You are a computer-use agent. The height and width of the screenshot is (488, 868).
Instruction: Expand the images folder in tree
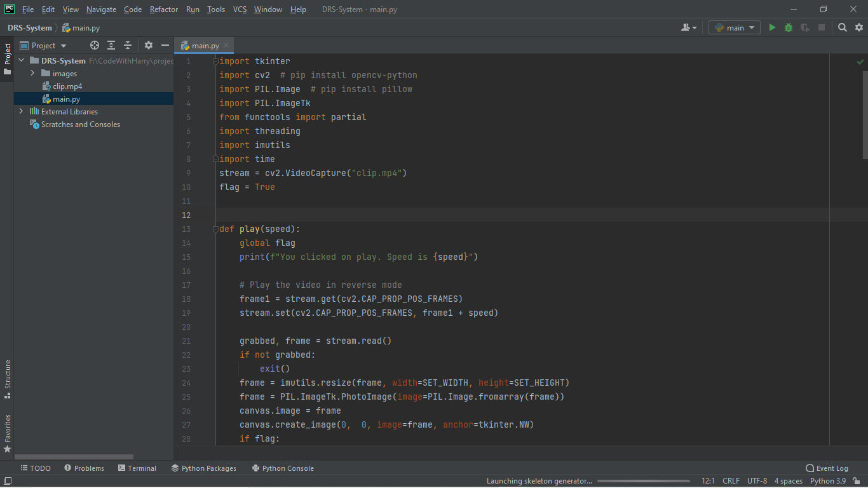coord(32,74)
